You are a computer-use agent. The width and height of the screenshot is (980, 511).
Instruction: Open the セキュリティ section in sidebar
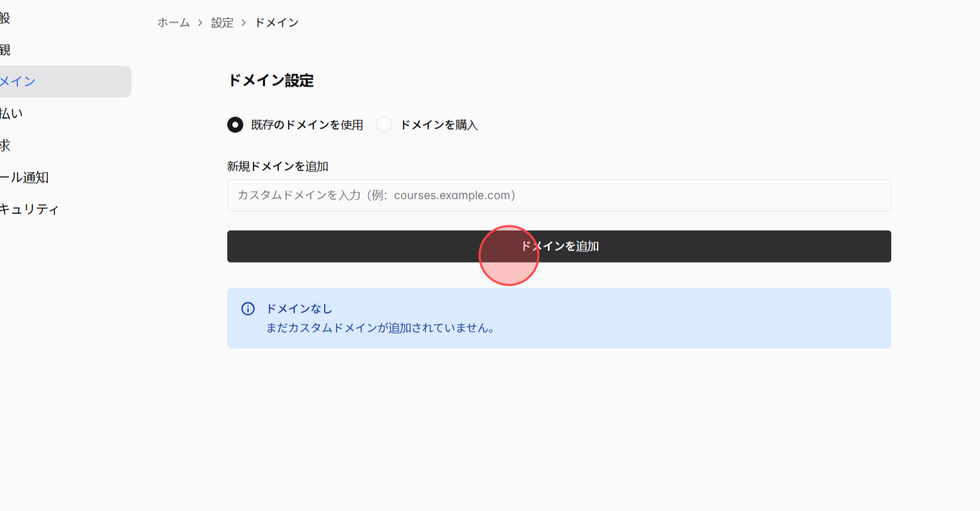(29, 209)
